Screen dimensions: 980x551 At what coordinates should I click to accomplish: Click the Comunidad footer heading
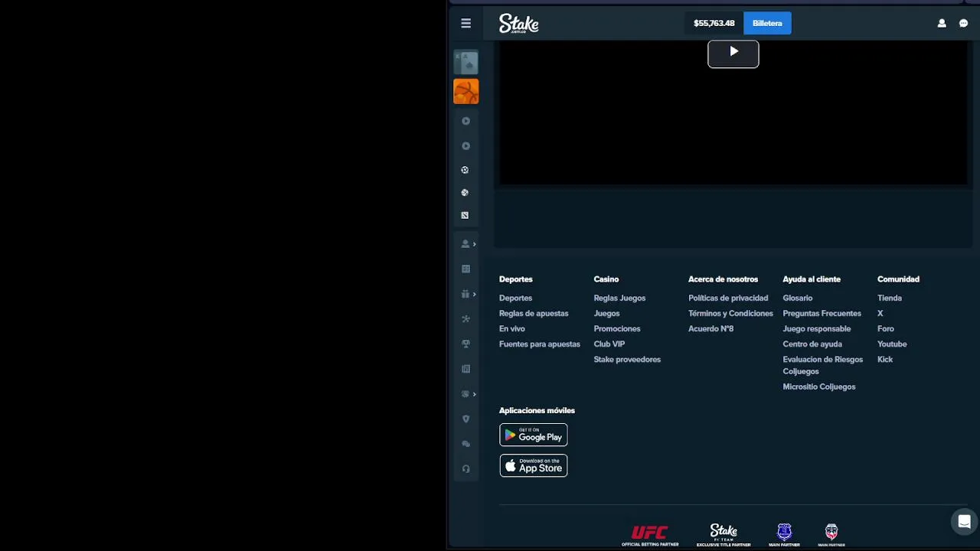898,279
